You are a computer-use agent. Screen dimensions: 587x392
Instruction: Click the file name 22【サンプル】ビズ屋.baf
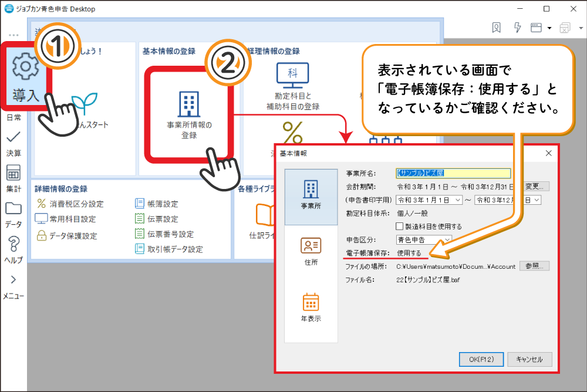tap(428, 280)
